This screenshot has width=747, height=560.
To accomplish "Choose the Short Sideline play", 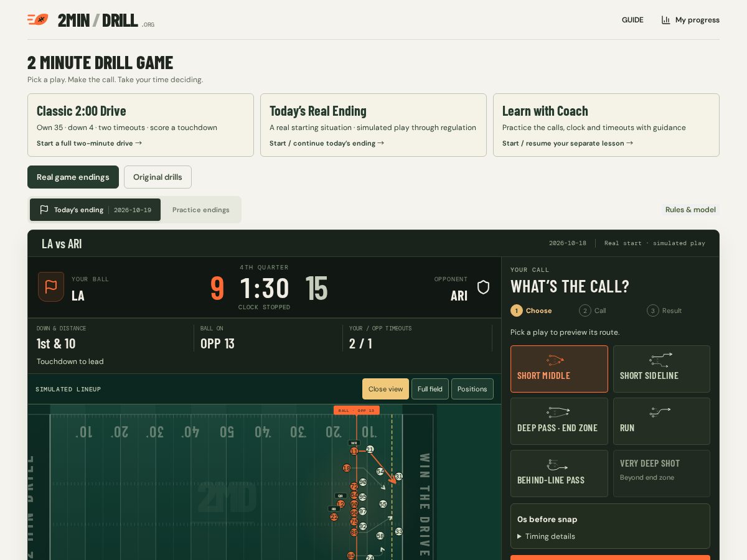I will (662, 369).
